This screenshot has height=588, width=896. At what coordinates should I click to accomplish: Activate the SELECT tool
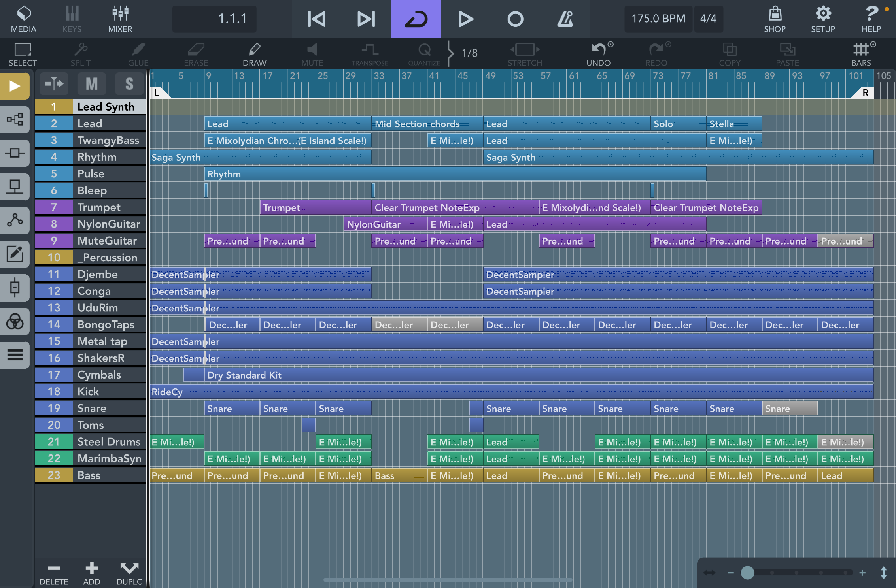click(x=23, y=54)
